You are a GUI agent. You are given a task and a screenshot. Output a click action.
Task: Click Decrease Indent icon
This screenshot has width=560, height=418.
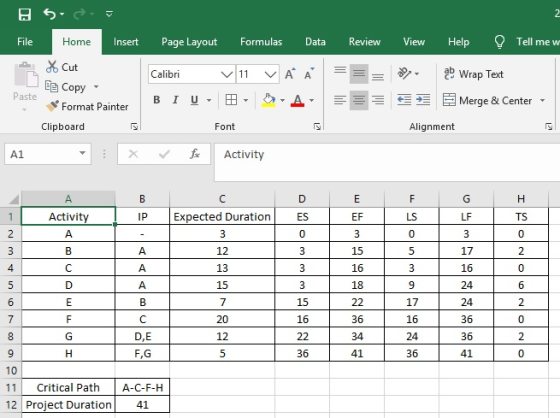[x=404, y=100]
